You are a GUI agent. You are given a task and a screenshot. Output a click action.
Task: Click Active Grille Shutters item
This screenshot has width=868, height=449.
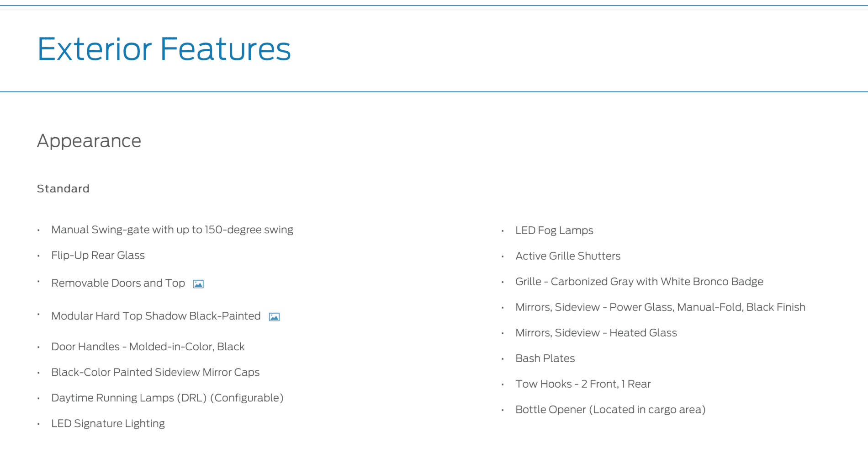568,256
